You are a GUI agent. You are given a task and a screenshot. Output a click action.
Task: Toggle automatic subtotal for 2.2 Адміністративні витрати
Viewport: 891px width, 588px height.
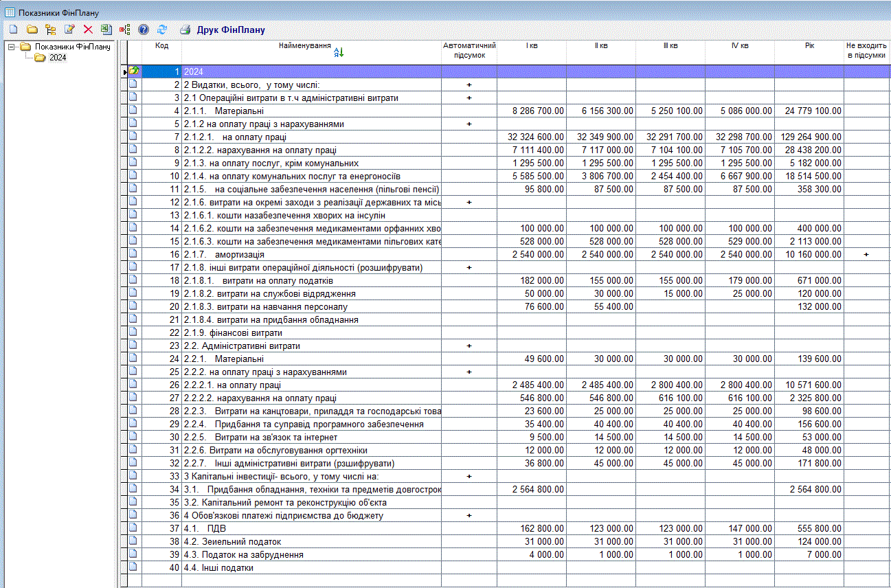[x=469, y=346]
